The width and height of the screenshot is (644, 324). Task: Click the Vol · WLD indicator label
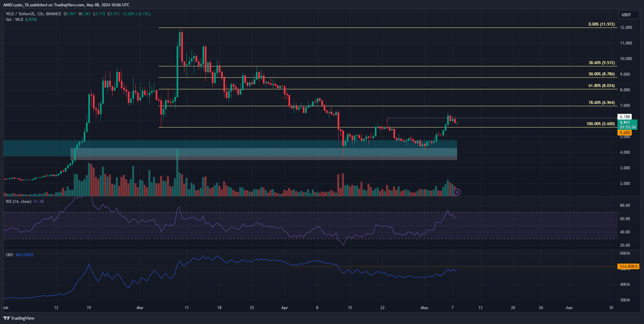click(x=15, y=20)
